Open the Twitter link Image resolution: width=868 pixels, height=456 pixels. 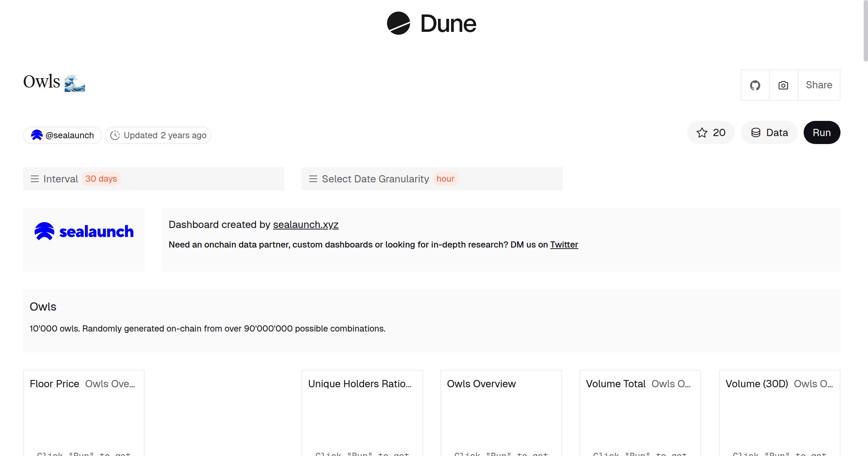coord(564,245)
